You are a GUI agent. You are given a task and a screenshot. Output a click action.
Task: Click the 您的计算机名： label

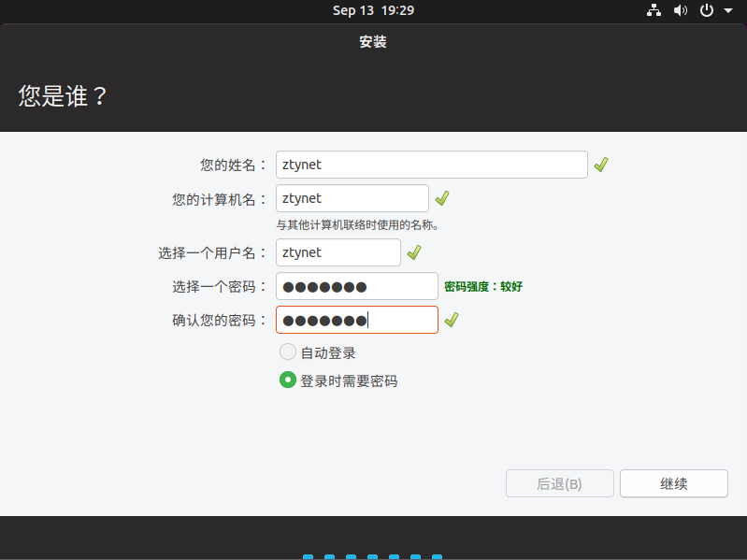tap(219, 199)
